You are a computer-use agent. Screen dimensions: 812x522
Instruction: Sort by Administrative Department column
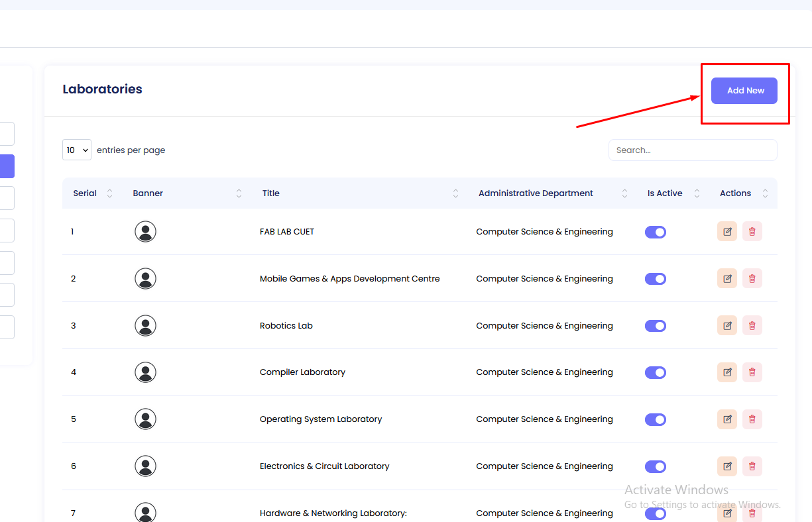(x=536, y=193)
